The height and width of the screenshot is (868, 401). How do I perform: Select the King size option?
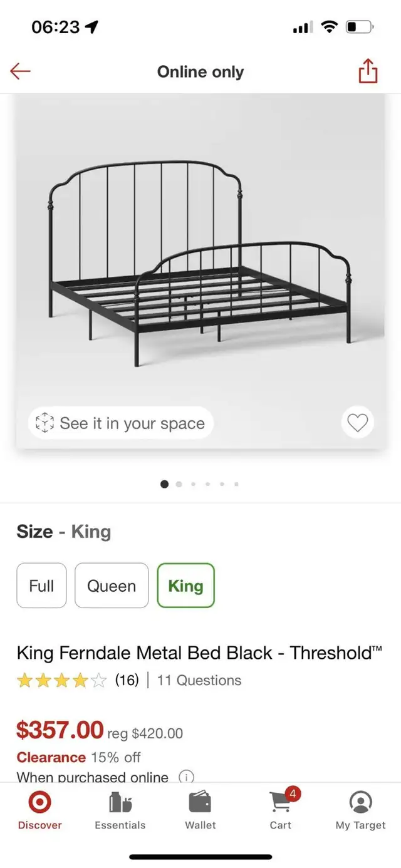click(x=185, y=586)
